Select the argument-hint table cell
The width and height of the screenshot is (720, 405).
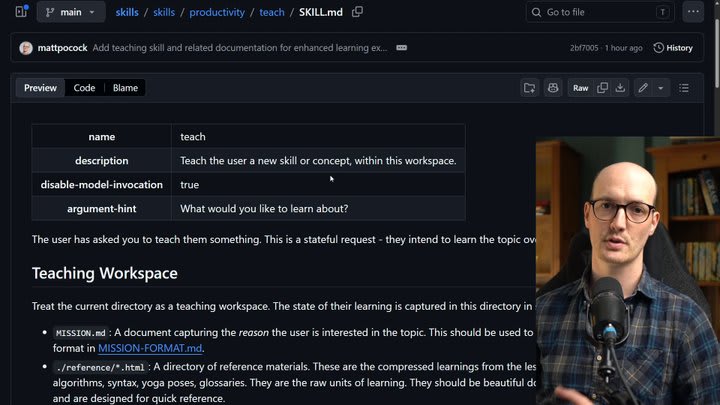click(101, 208)
